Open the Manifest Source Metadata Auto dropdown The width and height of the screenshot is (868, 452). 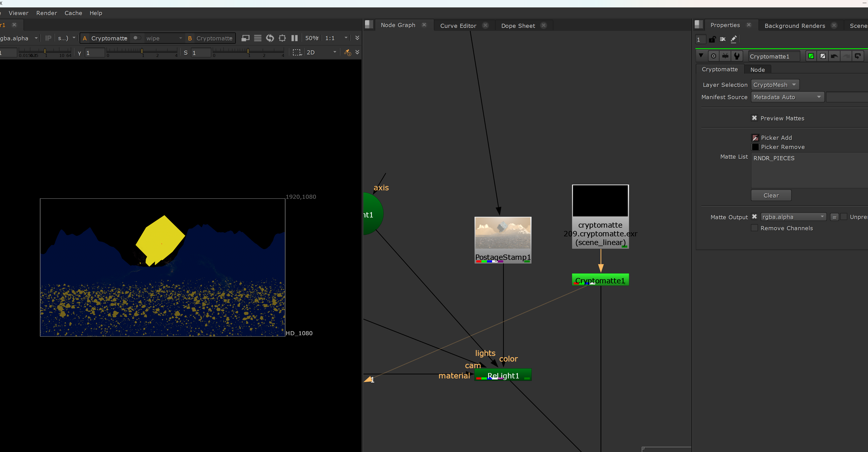pos(787,97)
